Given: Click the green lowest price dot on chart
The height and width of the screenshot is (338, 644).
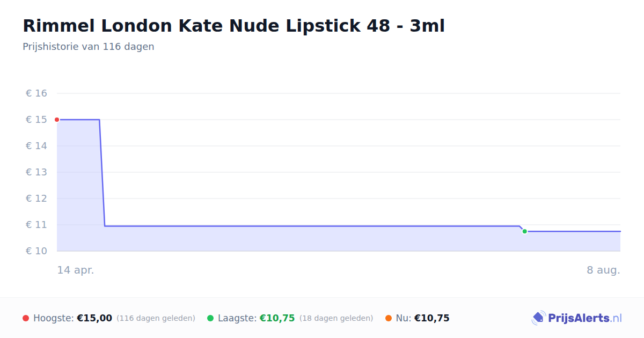Looking at the screenshot, I should tap(524, 231).
